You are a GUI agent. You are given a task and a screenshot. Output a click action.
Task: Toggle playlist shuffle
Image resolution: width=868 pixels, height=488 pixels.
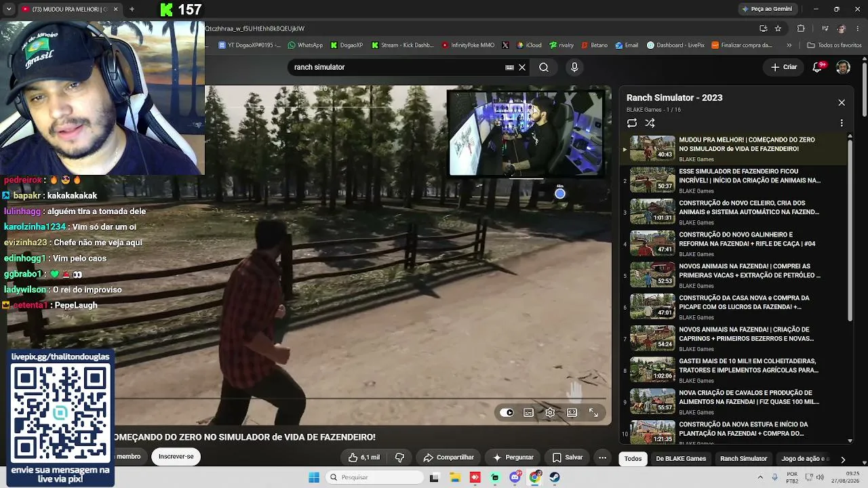click(650, 123)
